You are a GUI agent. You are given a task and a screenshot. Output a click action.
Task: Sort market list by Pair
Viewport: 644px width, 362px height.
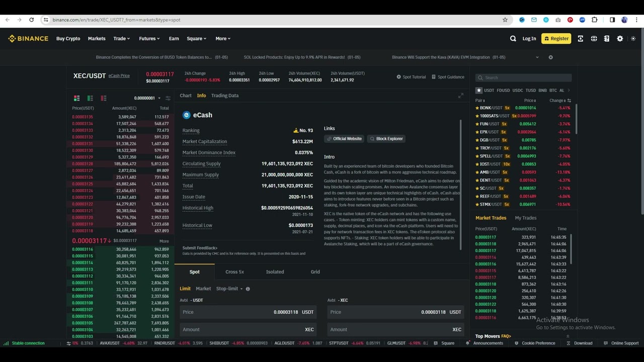click(480, 101)
